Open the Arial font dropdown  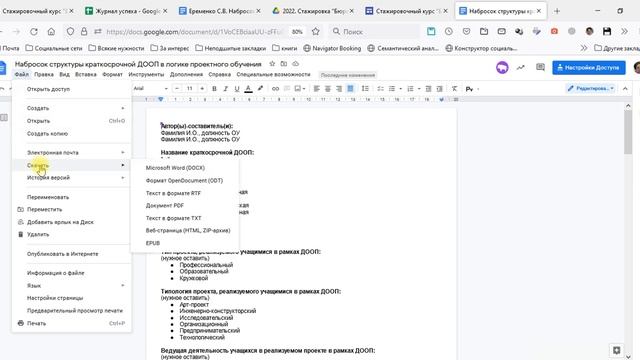coord(151,89)
